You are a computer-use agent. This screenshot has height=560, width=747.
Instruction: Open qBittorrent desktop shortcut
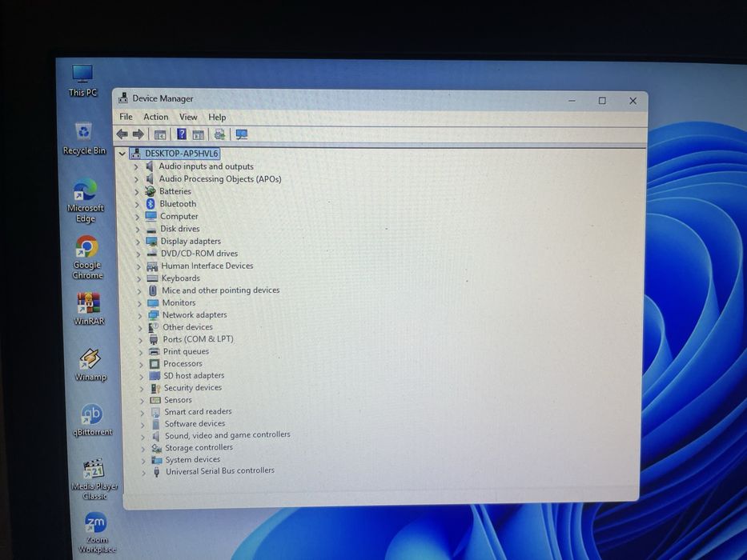(92, 420)
